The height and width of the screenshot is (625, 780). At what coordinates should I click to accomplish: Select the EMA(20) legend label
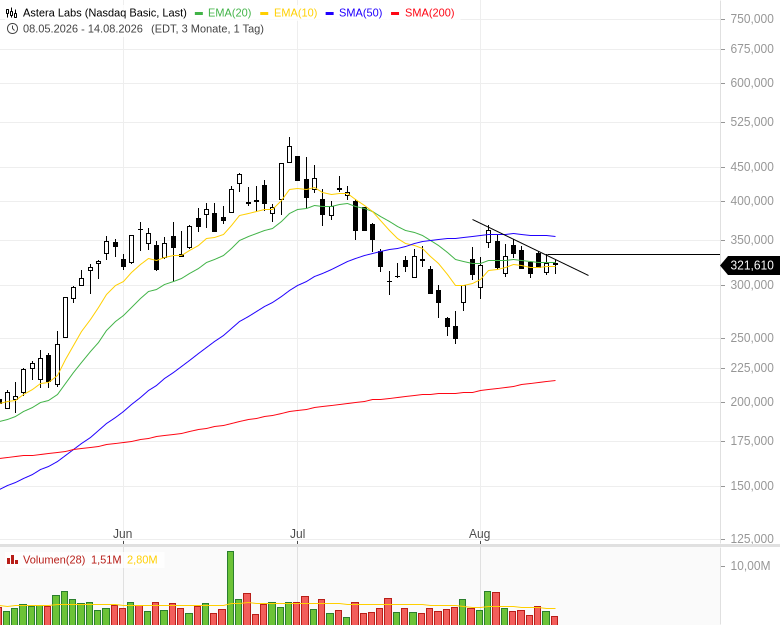click(229, 13)
